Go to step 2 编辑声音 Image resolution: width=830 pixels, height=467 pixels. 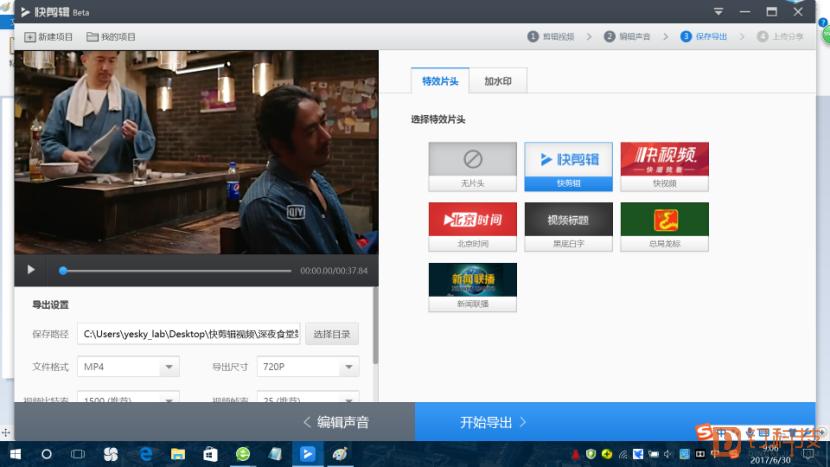[627, 37]
